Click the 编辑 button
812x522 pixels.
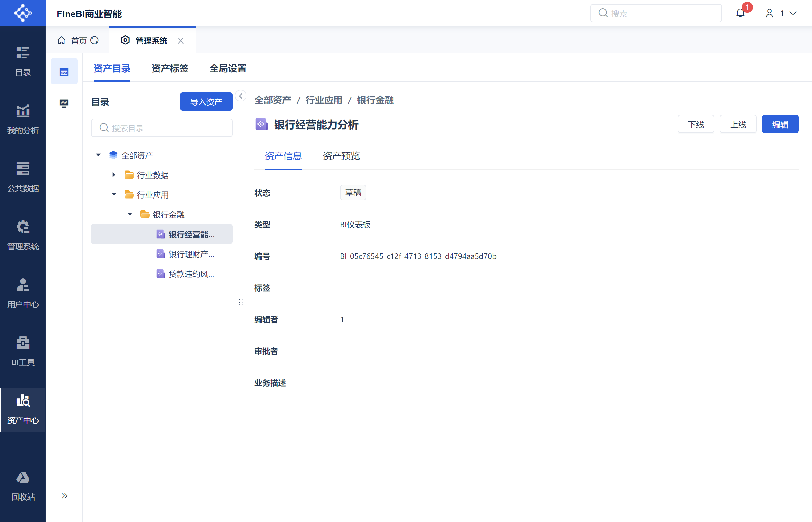780,124
